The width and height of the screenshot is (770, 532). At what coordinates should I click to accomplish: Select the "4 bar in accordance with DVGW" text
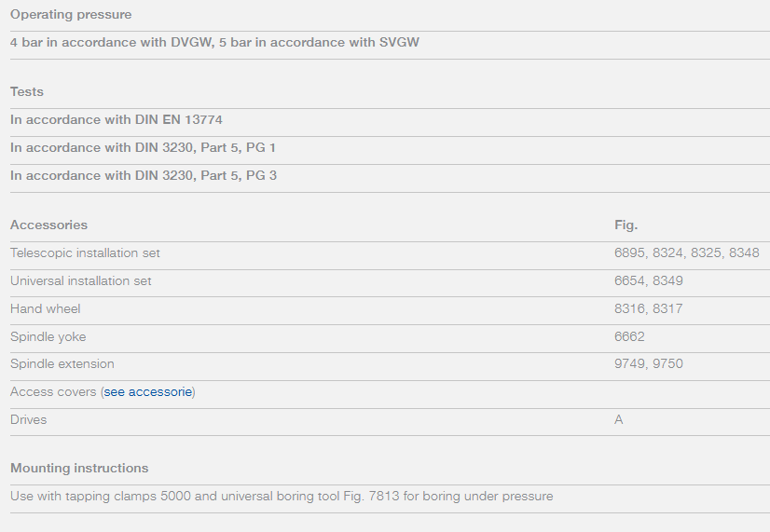click(x=109, y=43)
